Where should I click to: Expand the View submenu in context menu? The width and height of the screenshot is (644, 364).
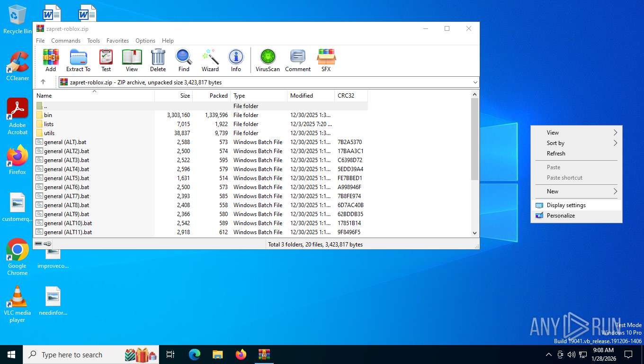pyautogui.click(x=576, y=133)
